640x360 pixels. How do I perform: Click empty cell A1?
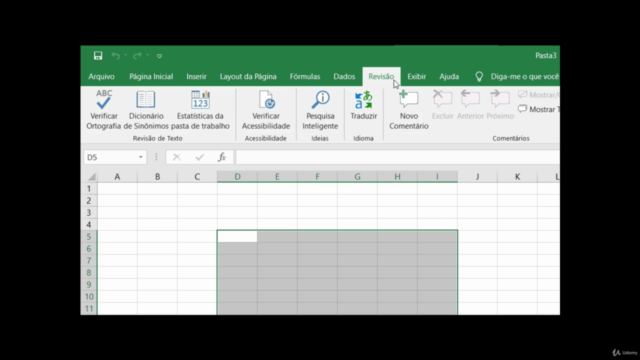117,189
